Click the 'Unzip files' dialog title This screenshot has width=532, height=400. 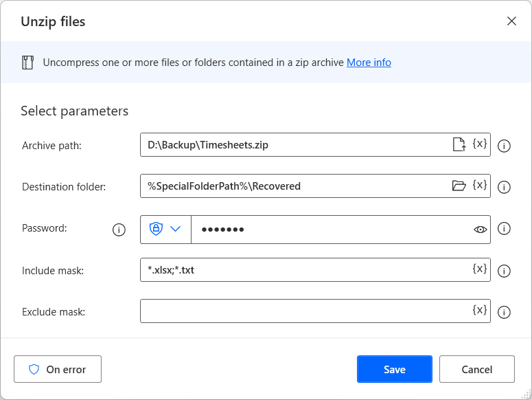(x=53, y=21)
